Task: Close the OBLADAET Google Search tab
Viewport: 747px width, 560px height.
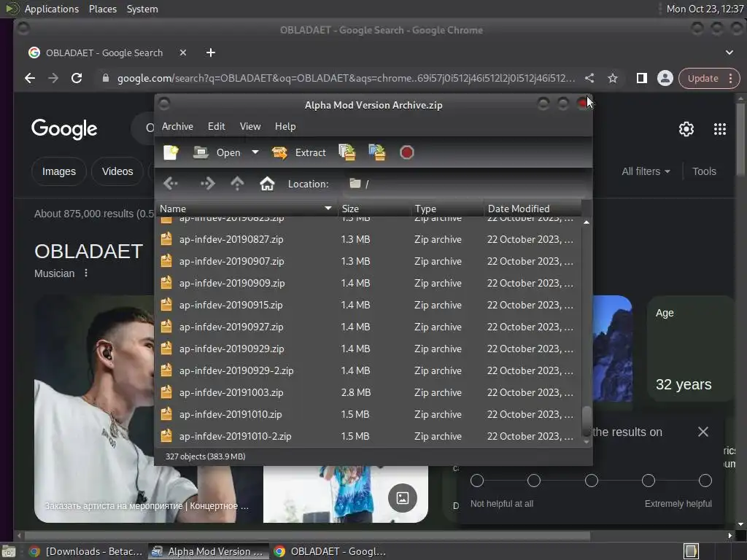Action: click(x=183, y=52)
